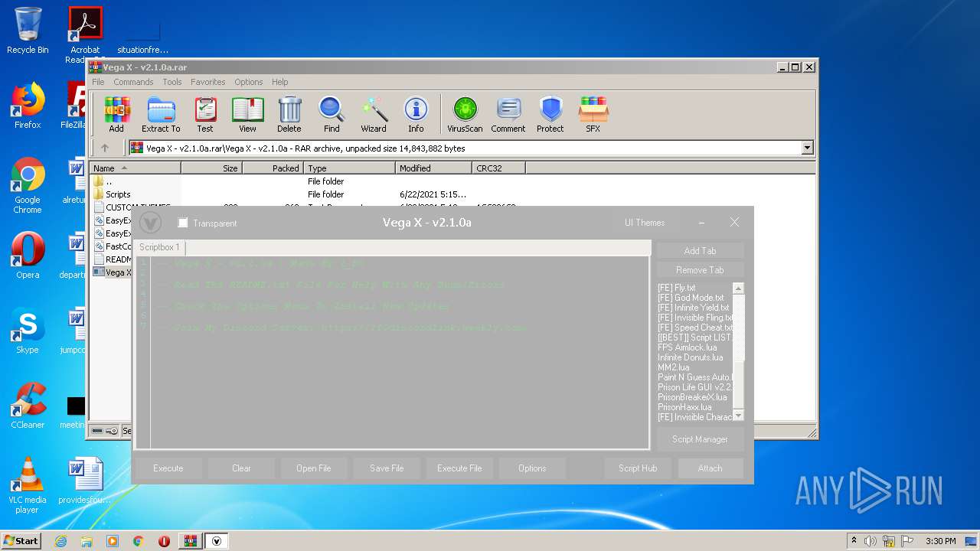The height and width of the screenshot is (551, 980).
Task: Click the Extract To toolbar icon
Action: point(161,115)
